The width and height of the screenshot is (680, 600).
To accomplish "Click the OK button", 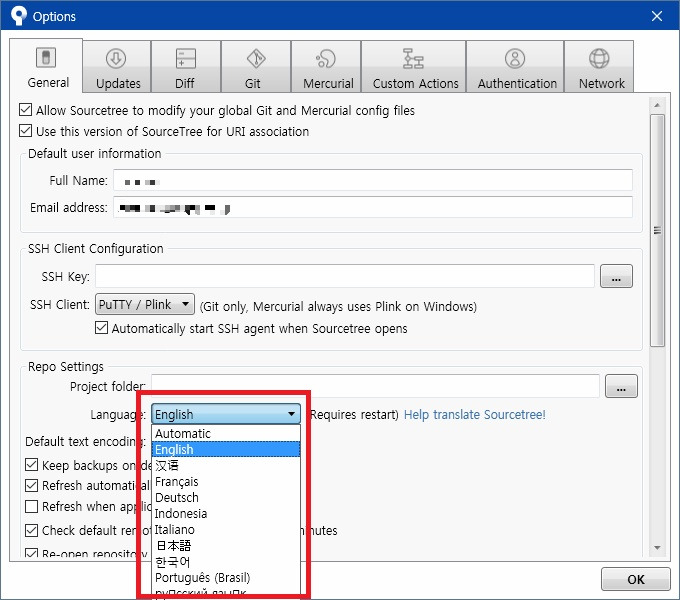I will pyautogui.click(x=635, y=579).
